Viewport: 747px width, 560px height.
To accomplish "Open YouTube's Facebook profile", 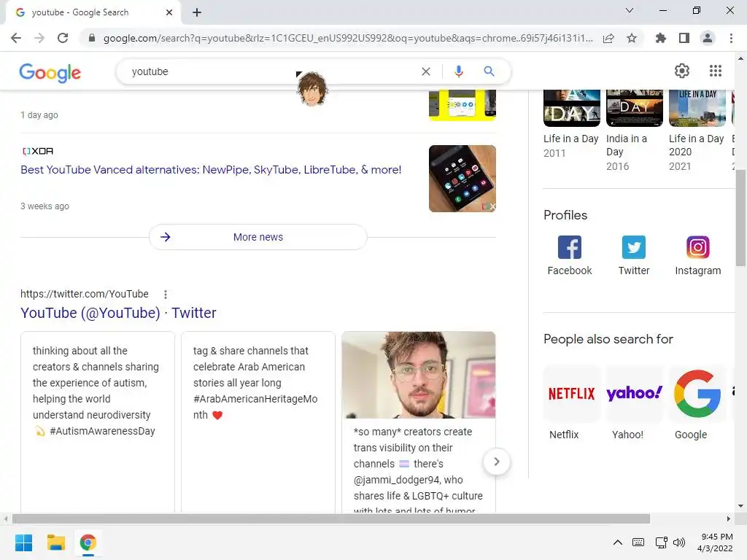I will tap(570, 256).
